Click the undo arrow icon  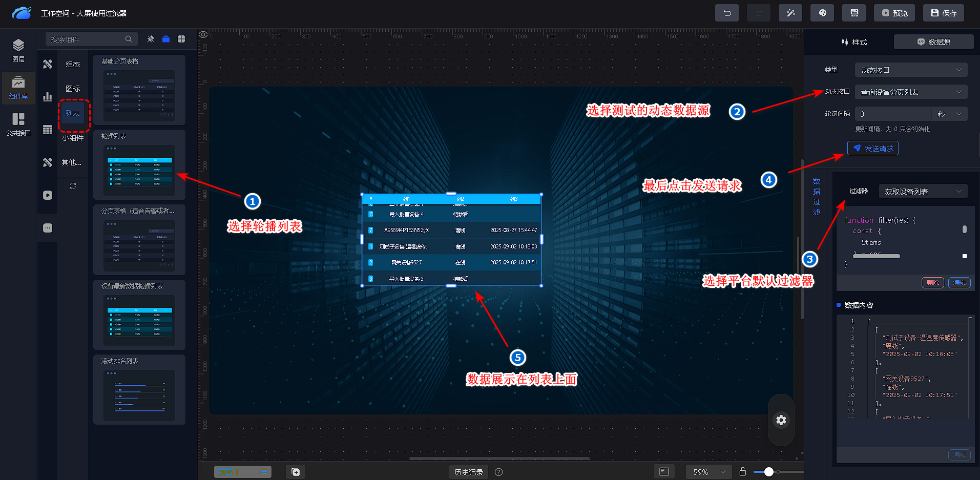tap(726, 13)
